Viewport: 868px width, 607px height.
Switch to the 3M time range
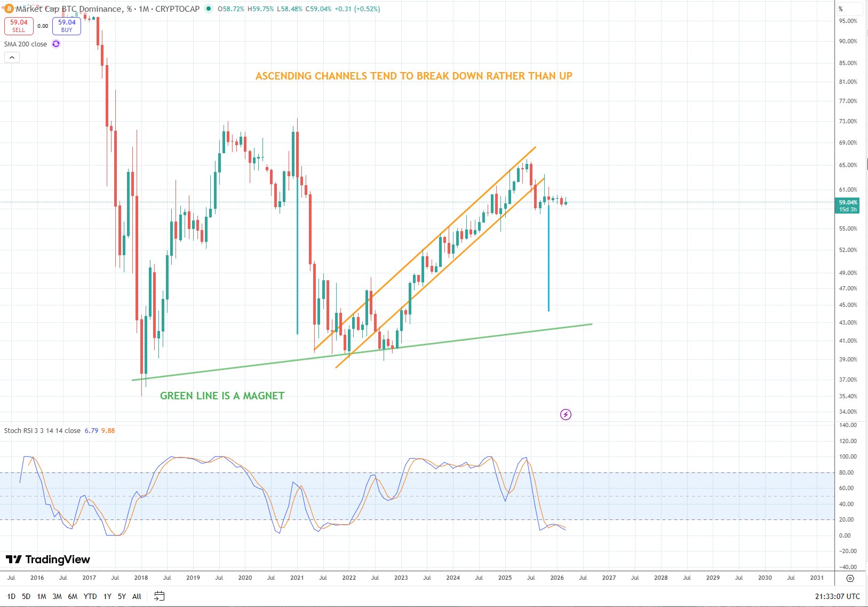[x=57, y=596]
